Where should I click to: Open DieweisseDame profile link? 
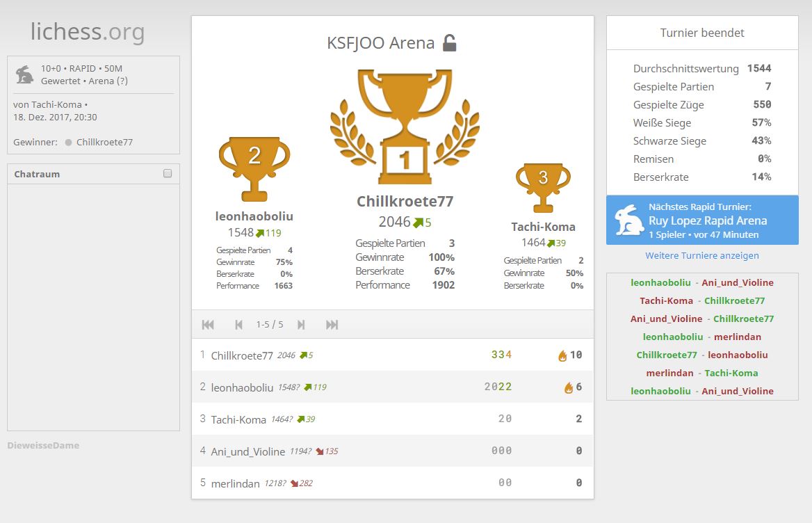[44, 445]
